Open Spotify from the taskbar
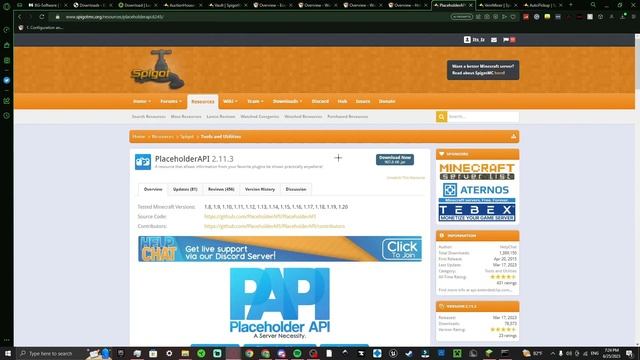Viewport: 640px width, 360px height. pyautogui.click(x=297, y=353)
